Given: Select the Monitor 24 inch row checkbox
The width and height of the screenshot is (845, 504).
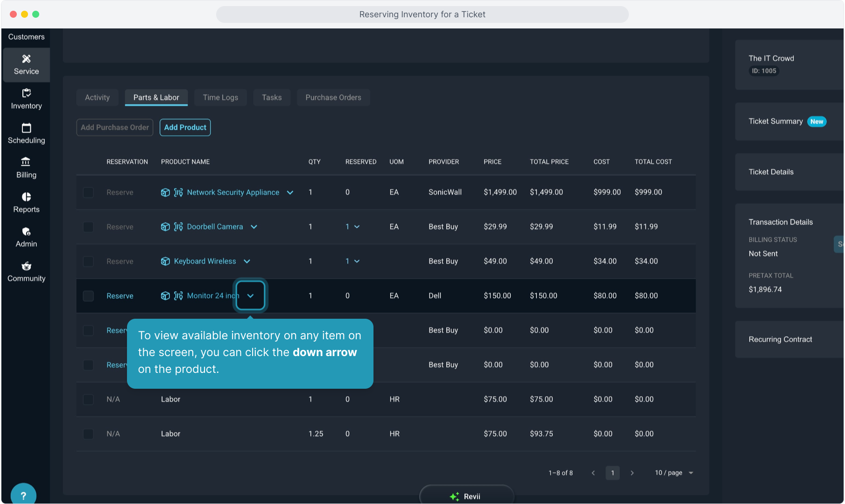Looking at the screenshot, I should pos(88,296).
